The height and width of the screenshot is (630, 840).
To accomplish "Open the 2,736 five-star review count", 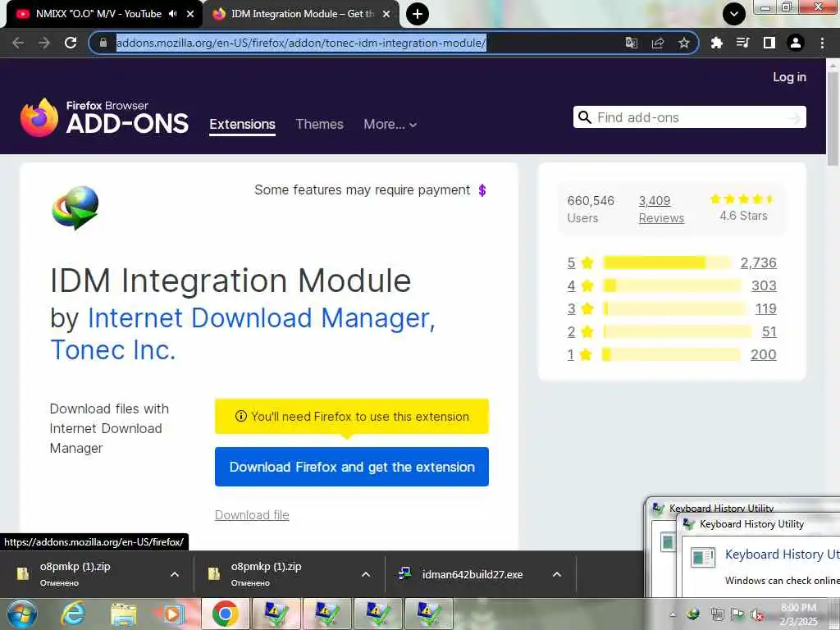I will [x=758, y=262].
